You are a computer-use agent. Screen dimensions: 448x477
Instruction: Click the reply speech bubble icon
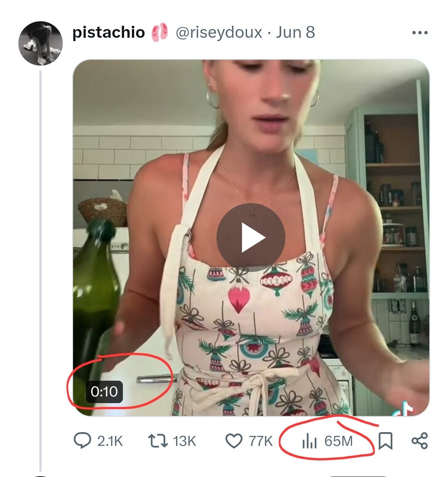click(82, 441)
